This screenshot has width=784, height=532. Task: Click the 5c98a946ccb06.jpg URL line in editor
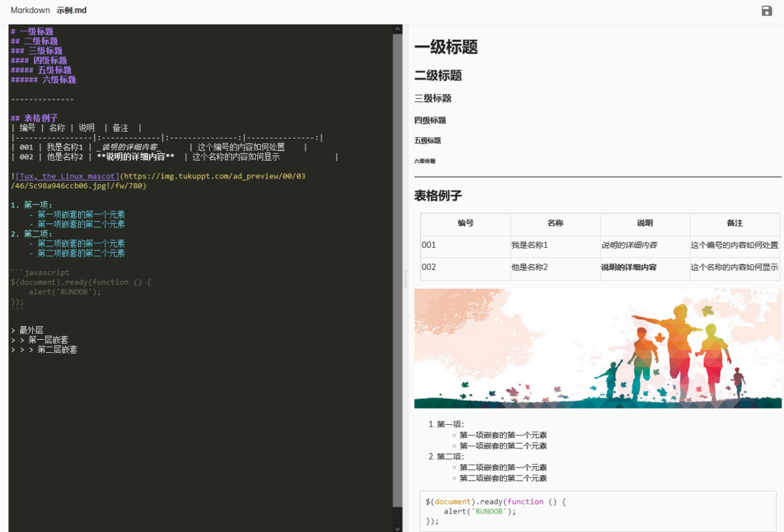(79, 186)
